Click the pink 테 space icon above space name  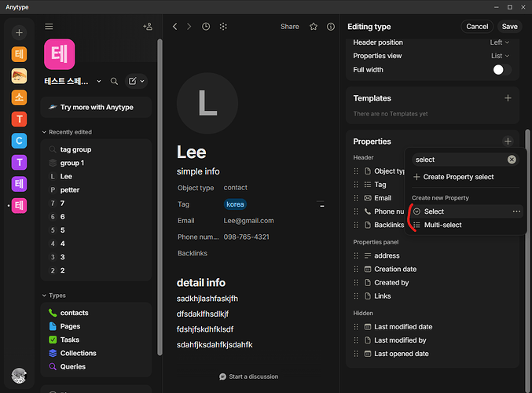60,54
